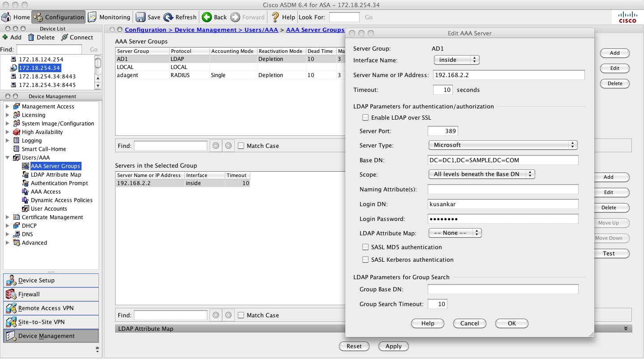Enable LDAP over SSL checkbox
Image resolution: width=644 pixels, height=359 pixels.
(x=365, y=117)
